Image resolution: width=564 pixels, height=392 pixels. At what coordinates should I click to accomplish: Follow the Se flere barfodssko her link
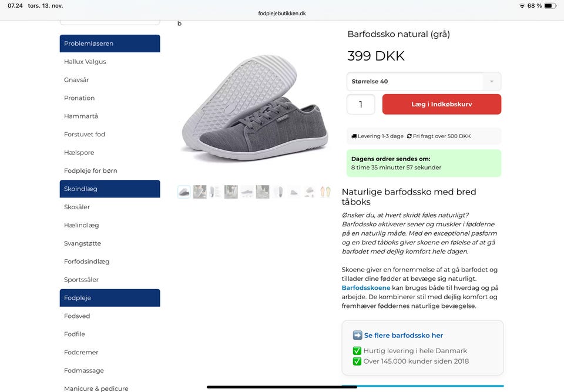click(404, 336)
